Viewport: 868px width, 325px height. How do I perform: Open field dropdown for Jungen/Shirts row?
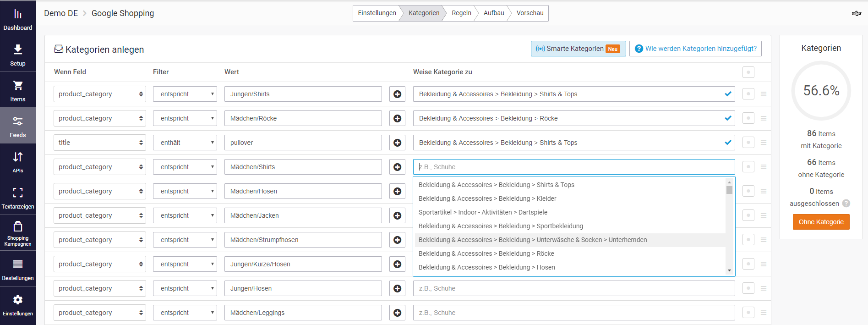tap(100, 94)
